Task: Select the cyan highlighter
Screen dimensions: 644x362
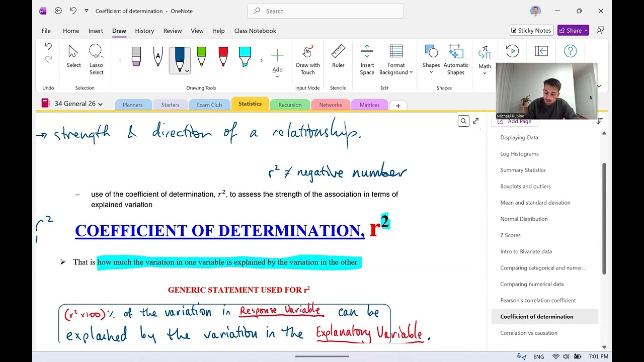Action: click(x=245, y=56)
